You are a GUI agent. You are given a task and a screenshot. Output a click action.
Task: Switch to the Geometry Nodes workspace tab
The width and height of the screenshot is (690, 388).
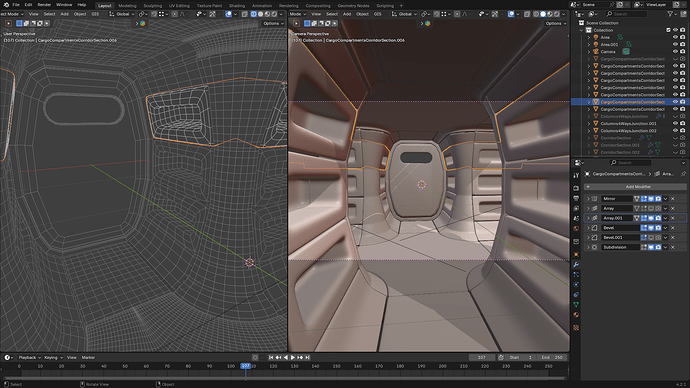click(353, 6)
